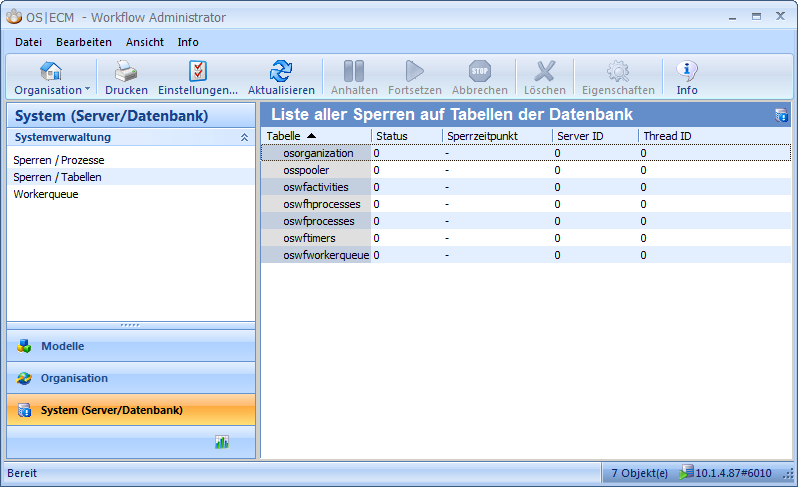798x487 pixels.
Task: Select Sperren / Prozesse entry
Action: (x=59, y=160)
